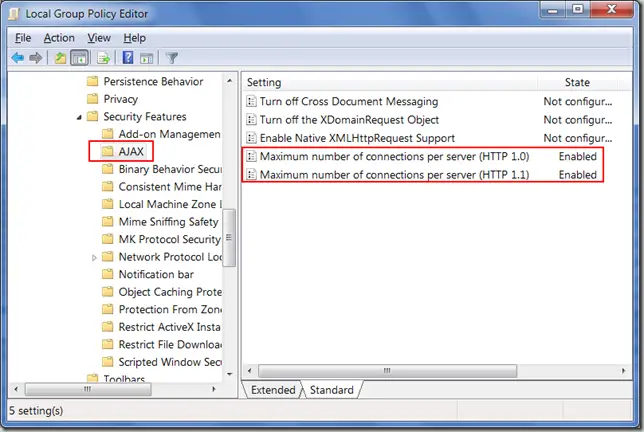
Task: Open the View menu
Action: click(99, 38)
